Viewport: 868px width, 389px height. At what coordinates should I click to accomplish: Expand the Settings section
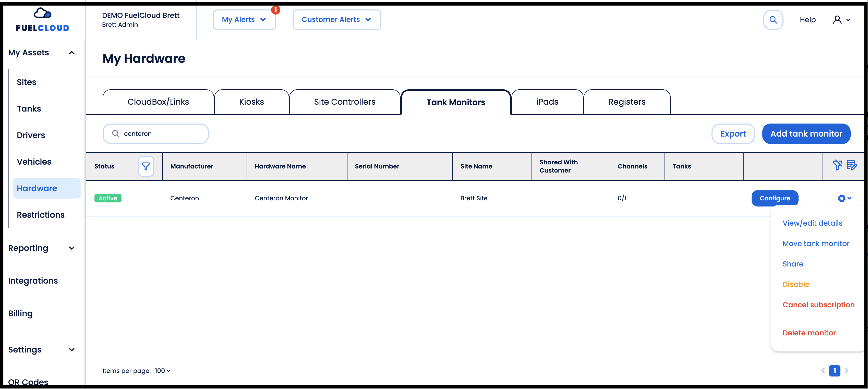click(42, 350)
